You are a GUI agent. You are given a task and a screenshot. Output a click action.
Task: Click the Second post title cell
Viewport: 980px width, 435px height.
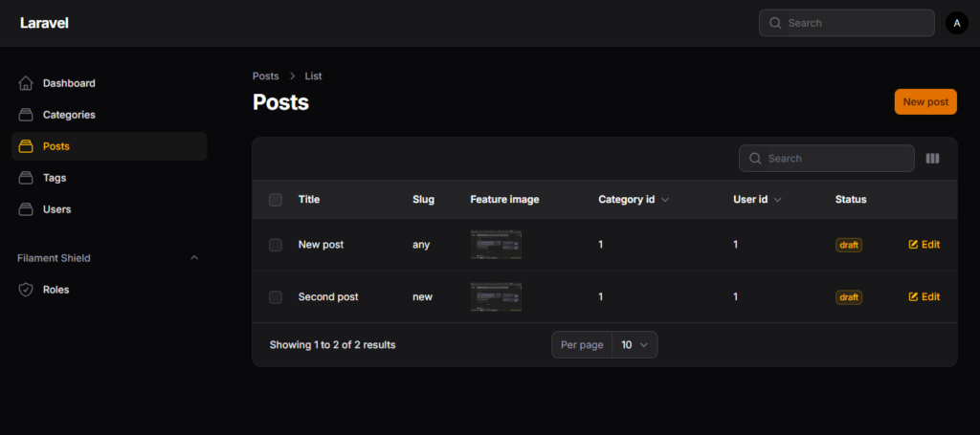tap(328, 297)
